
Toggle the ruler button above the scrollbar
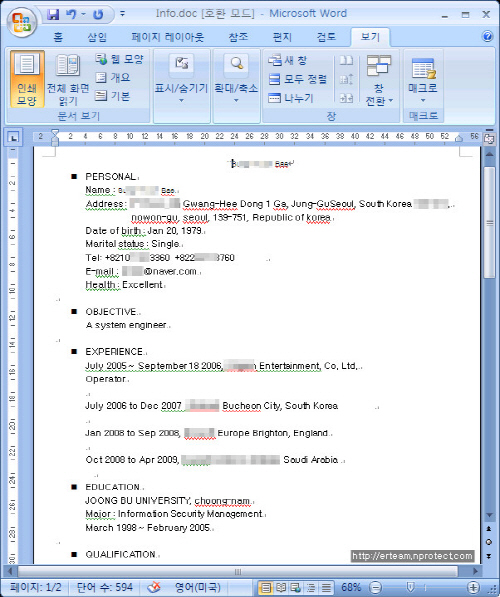tap(489, 139)
